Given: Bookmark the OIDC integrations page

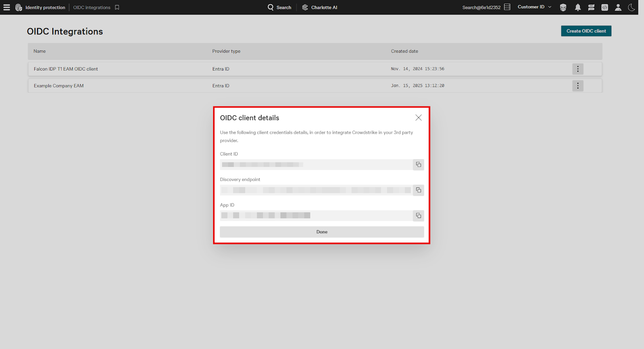Looking at the screenshot, I should (x=117, y=7).
